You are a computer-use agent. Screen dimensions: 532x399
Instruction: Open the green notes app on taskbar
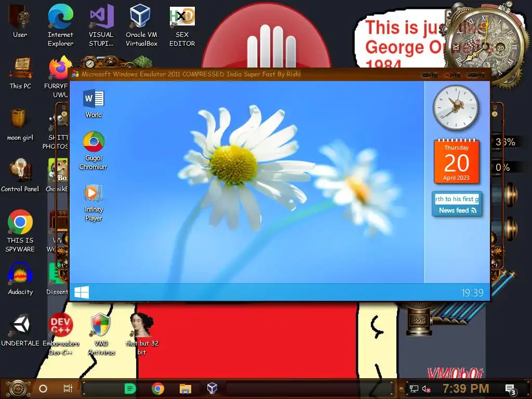[x=130, y=389]
